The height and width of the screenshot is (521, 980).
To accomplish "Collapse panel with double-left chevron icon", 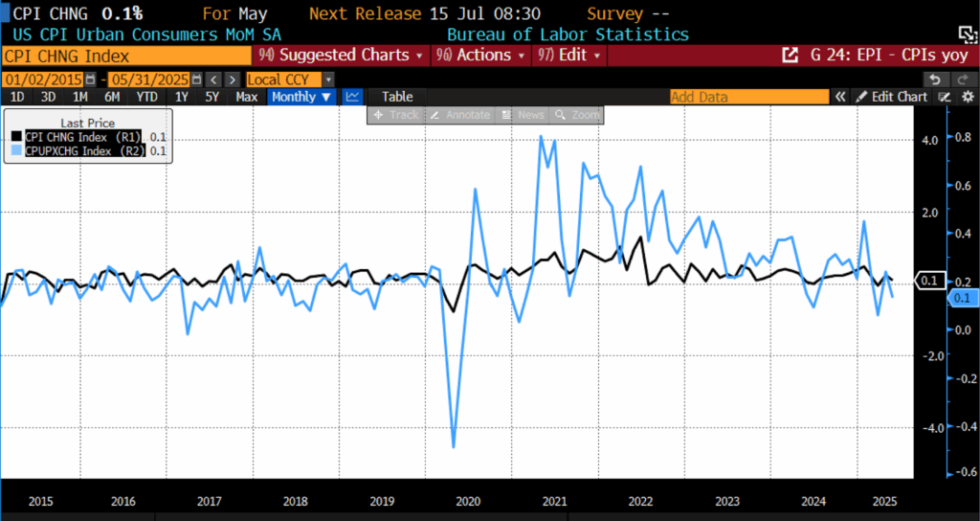I will click(840, 97).
